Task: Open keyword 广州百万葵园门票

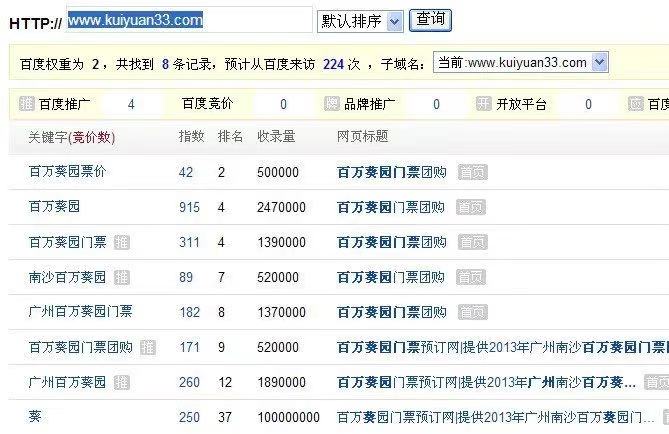Action: pyautogui.click(x=81, y=312)
